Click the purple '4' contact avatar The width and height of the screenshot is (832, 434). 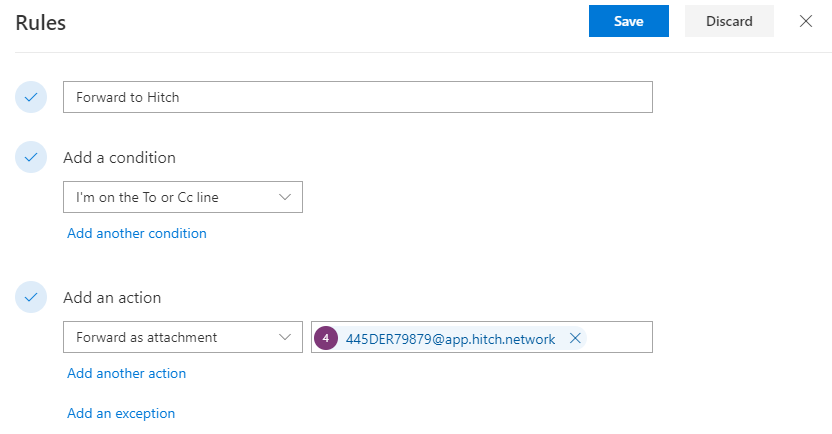point(326,338)
